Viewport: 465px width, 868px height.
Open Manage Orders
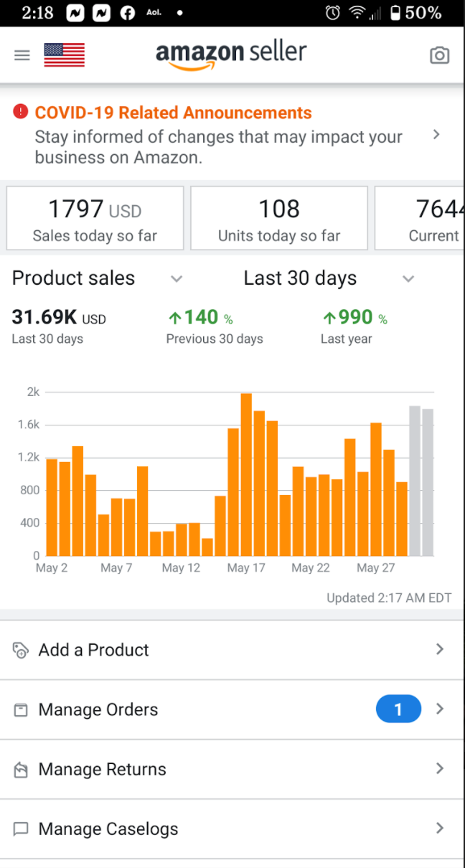point(232,709)
